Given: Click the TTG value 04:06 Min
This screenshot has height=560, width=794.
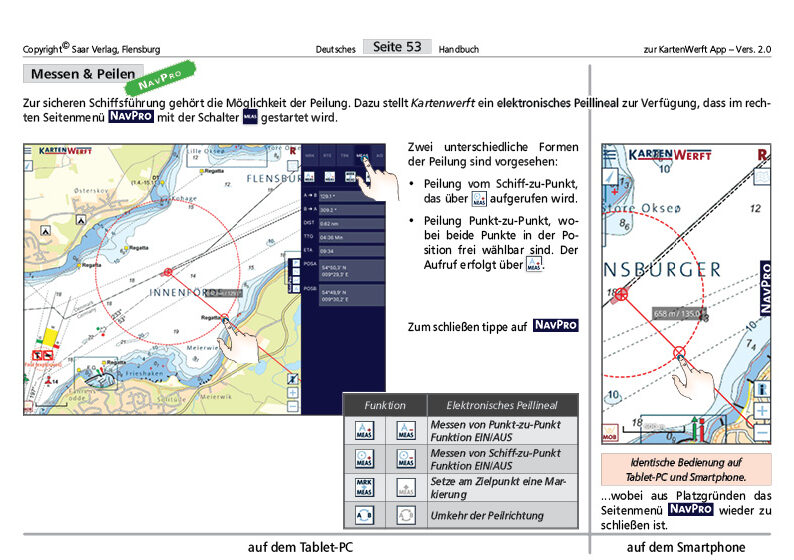Looking at the screenshot, I should [351, 237].
